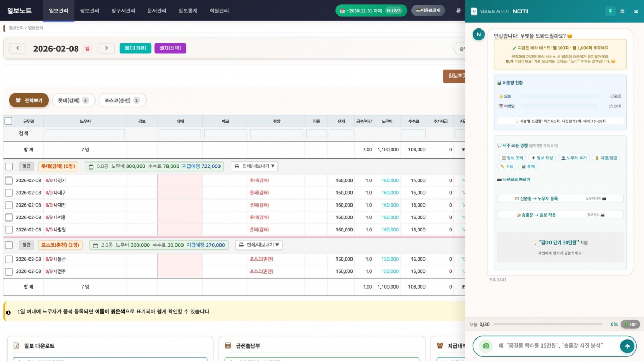Select the checkbox for 포스코(춘천) group

tap(9, 245)
